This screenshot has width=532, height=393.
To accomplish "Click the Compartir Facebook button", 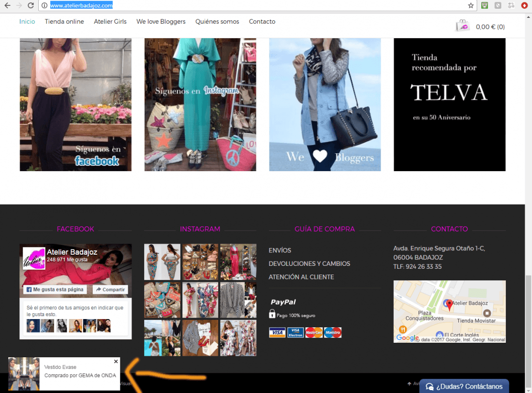I will [110, 290].
